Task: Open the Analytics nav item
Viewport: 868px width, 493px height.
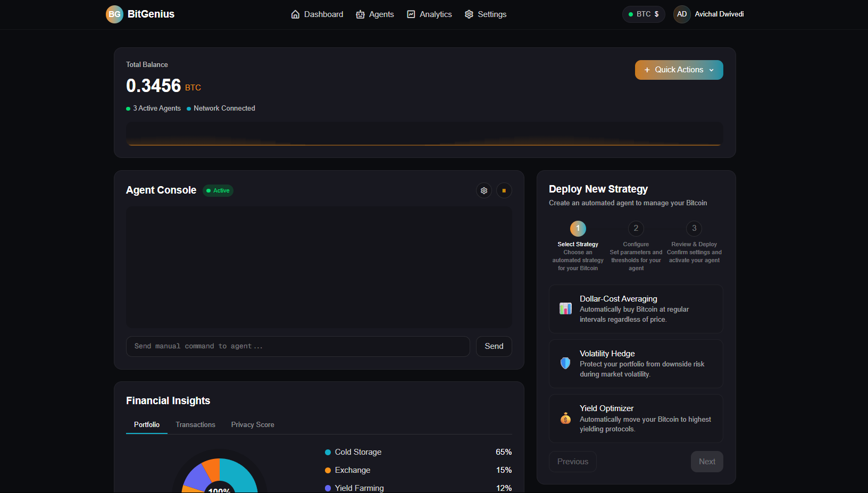Action: [x=429, y=14]
